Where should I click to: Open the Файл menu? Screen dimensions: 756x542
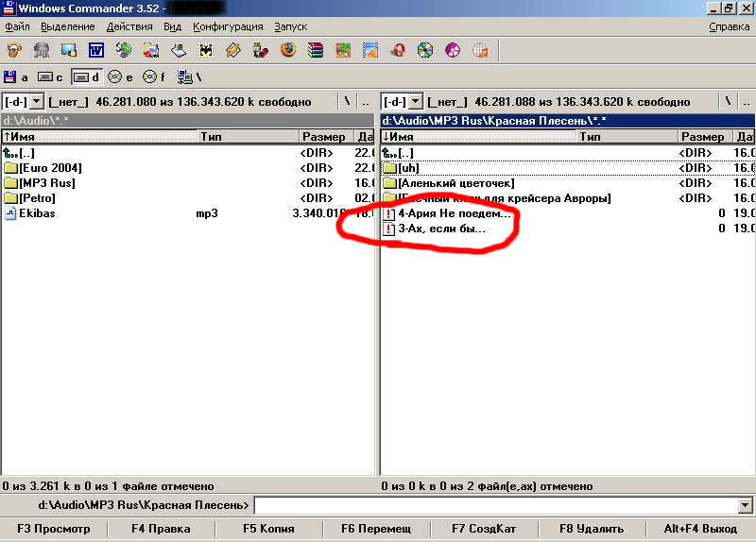[17, 27]
